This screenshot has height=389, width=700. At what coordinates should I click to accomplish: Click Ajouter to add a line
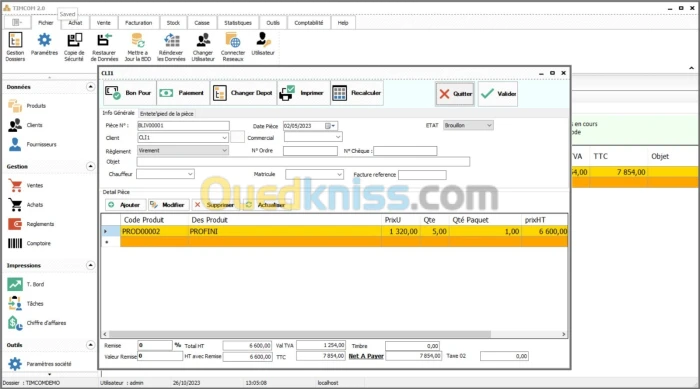pyautogui.click(x=125, y=205)
